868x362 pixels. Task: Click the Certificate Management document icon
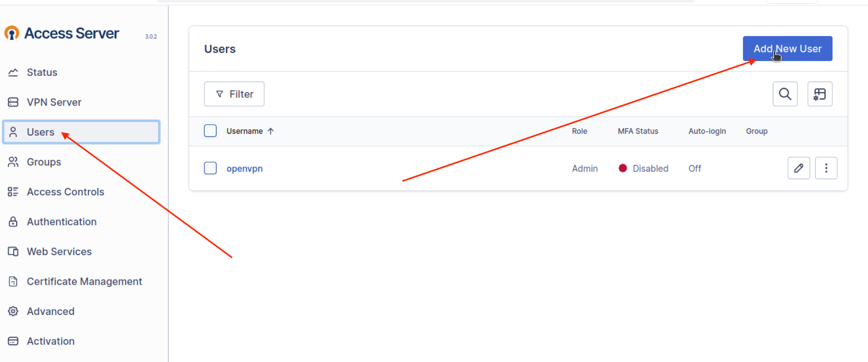pos(13,281)
